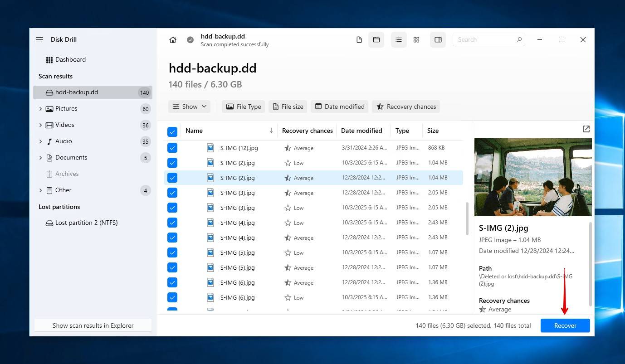
Task: Open the file view icon
Action: tap(359, 39)
